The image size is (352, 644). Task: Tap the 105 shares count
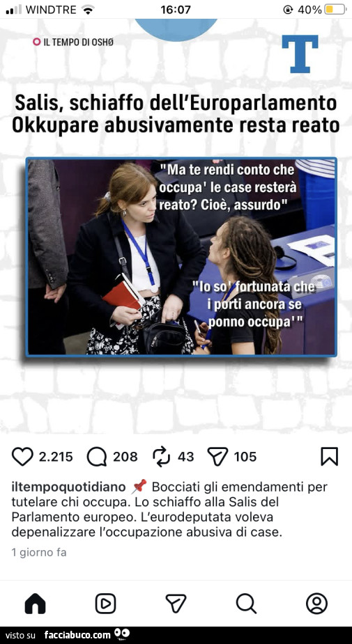point(245,457)
